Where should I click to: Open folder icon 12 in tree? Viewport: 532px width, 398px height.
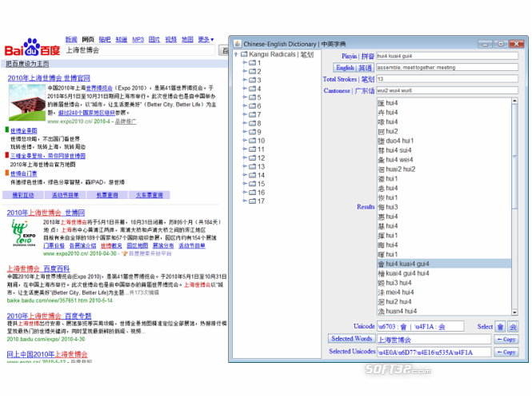pyautogui.click(x=252, y=158)
